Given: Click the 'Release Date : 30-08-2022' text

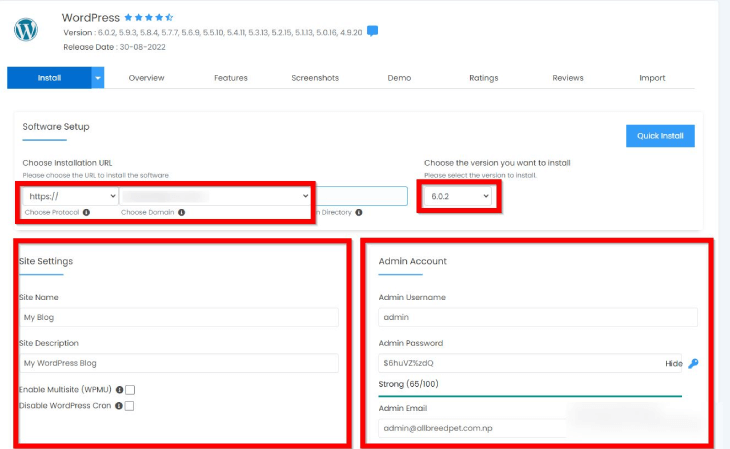Looking at the screenshot, I should click(115, 47).
